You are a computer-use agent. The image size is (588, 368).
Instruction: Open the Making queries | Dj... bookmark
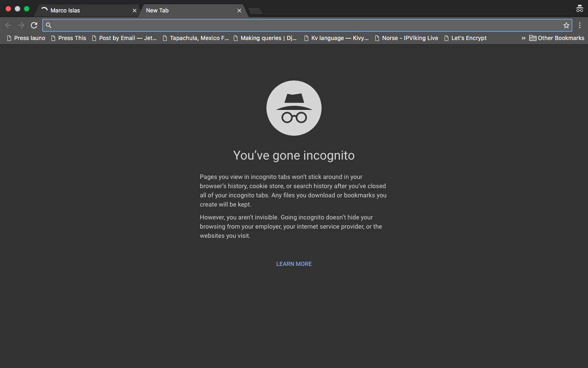[265, 38]
